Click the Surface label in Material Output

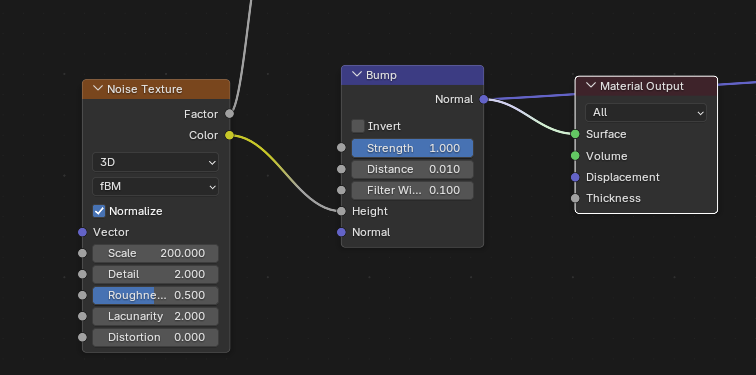tap(606, 134)
